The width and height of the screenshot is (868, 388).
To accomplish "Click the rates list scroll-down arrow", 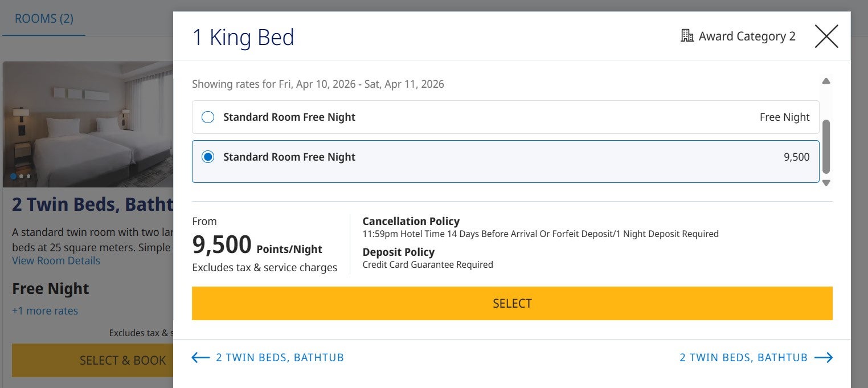I will [826, 183].
